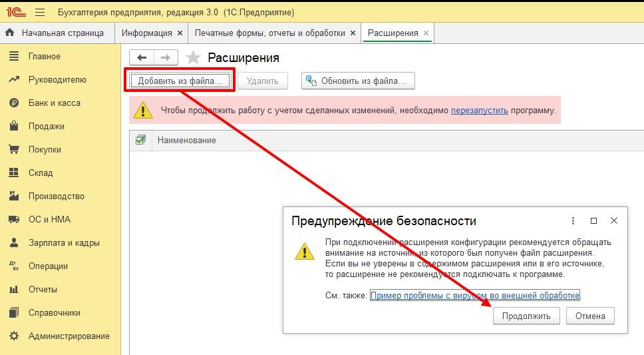Open the Справочники section
The height and width of the screenshot is (355, 644).
point(54,312)
